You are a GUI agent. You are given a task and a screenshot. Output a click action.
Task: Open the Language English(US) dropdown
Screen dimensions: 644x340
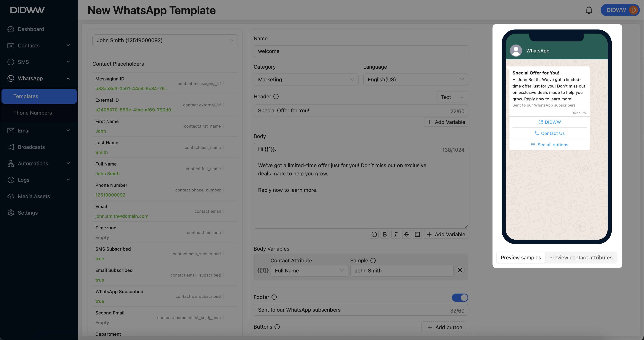click(x=416, y=80)
